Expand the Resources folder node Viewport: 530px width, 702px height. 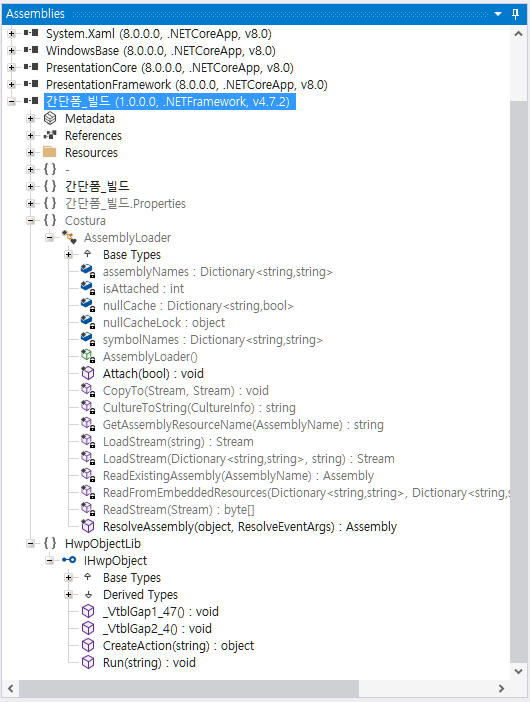[x=30, y=153]
